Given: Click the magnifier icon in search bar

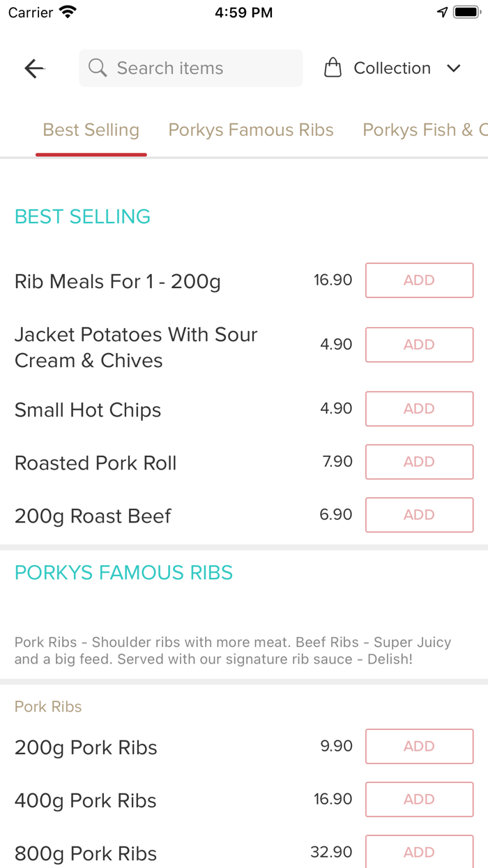Looking at the screenshot, I should click(98, 68).
